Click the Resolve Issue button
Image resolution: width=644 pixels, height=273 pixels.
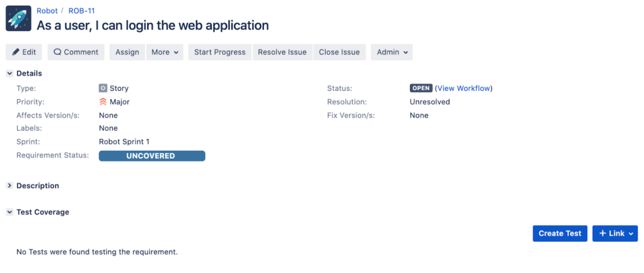tap(282, 52)
